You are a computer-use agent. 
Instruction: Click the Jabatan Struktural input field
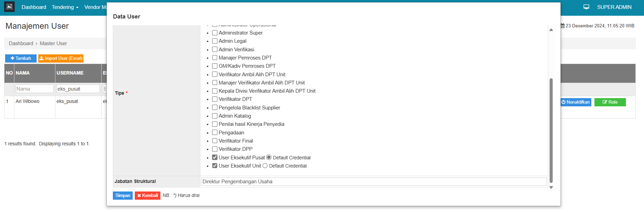pos(374,182)
